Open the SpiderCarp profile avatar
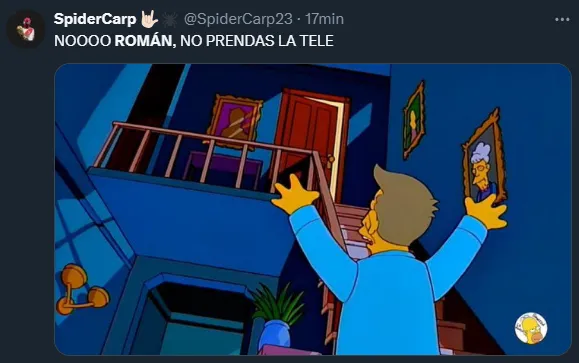This screenshot has width=579, height=363. click(25, 29)
